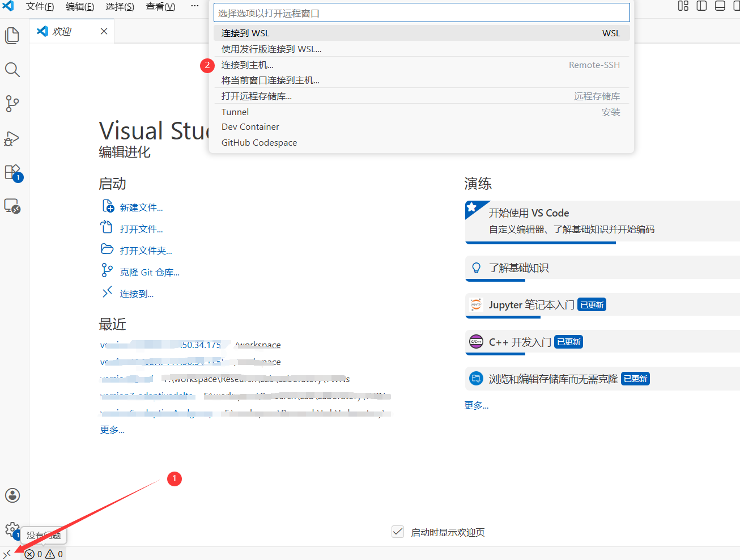Screen dimensions: 740x560
Task: Toggle the primary side bar icon
Action: coord(701,6)
